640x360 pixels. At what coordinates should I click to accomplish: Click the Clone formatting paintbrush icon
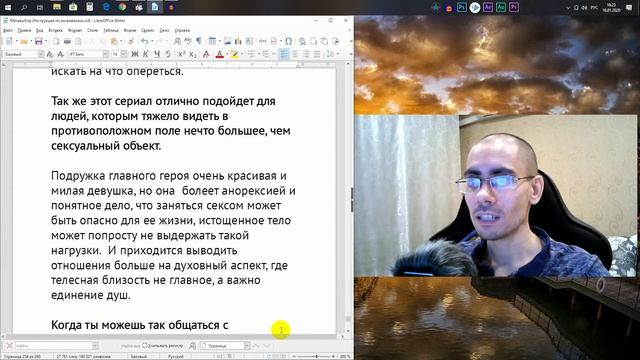131,41
